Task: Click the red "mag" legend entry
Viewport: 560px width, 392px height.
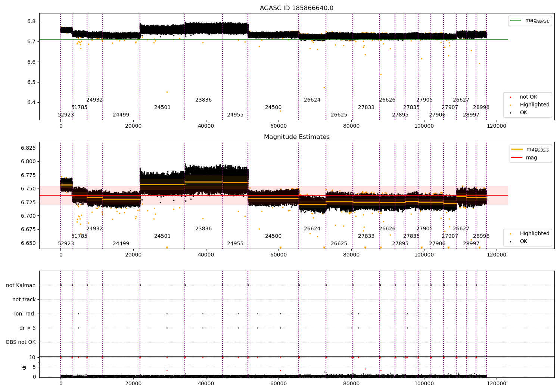Action: click(525, 158)
